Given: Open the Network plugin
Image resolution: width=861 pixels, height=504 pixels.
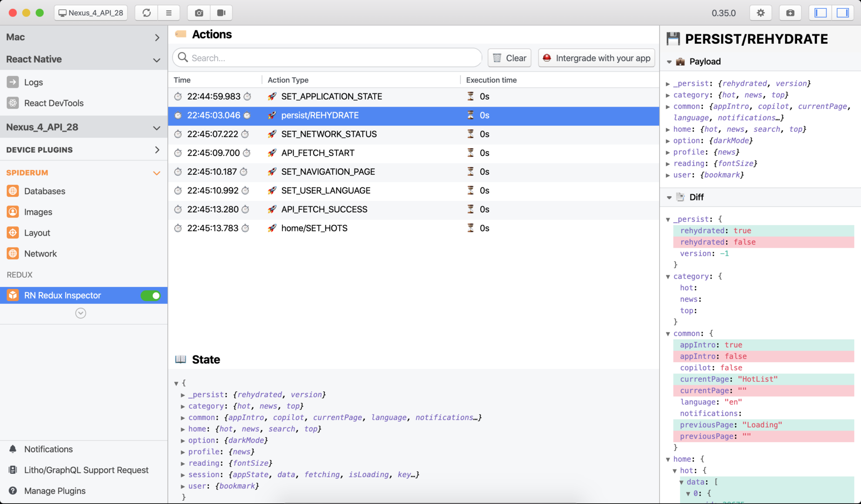Looking at the screenshot, I should click(40, 253).
